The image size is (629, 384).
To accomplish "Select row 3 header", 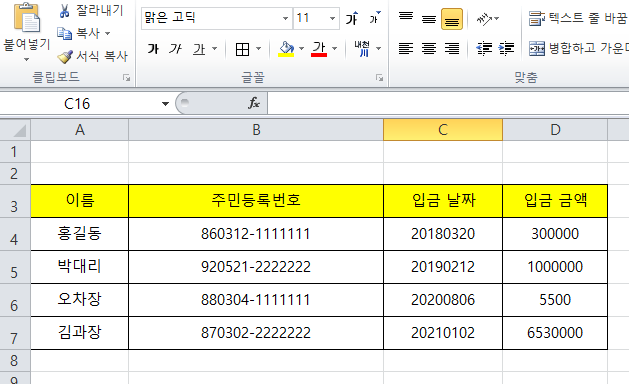I will [15, 201].
